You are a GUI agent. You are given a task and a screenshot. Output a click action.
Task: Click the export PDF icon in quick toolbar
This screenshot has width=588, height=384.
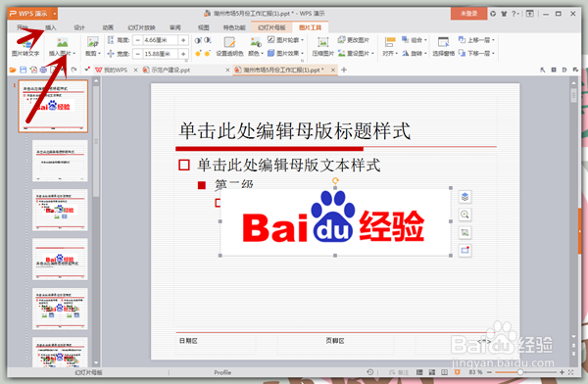(x=33, y=70)
